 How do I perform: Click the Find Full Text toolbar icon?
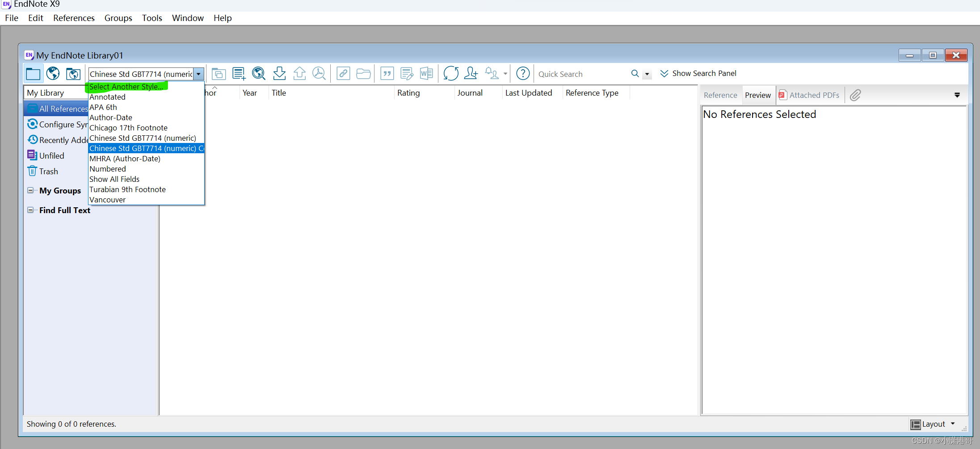click(319, 73)
